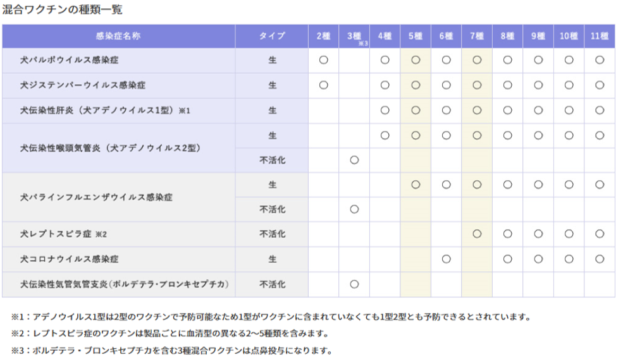This screenshot has width=623, height=364.
Task: Click the 混合ワクチンの種類一覧 heading
Action: point(61,9)
